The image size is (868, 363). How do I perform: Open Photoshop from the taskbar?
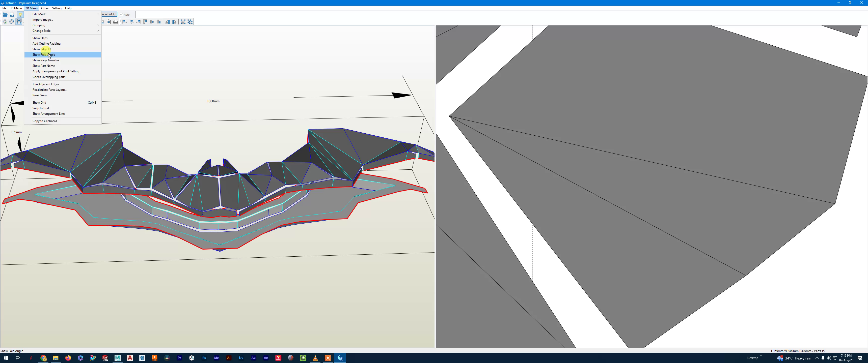[x=204, y=358]
